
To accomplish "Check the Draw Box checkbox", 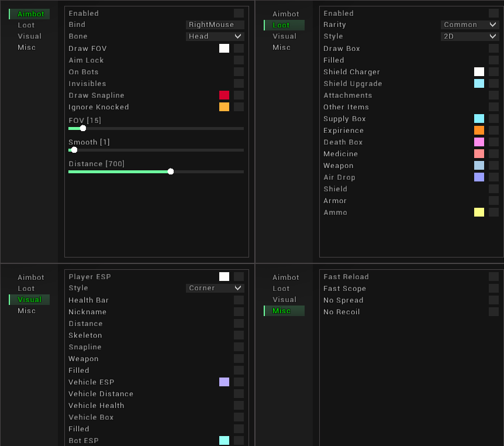I will 493,48.
